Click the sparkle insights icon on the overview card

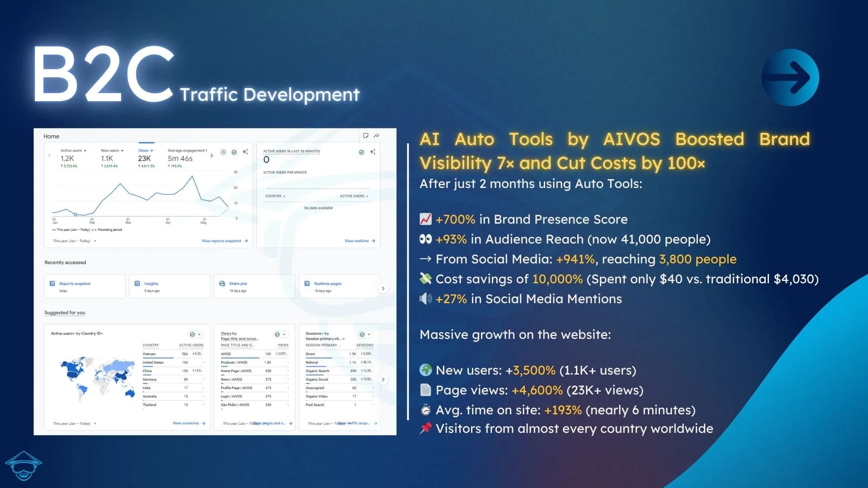[x=245, y=152]
